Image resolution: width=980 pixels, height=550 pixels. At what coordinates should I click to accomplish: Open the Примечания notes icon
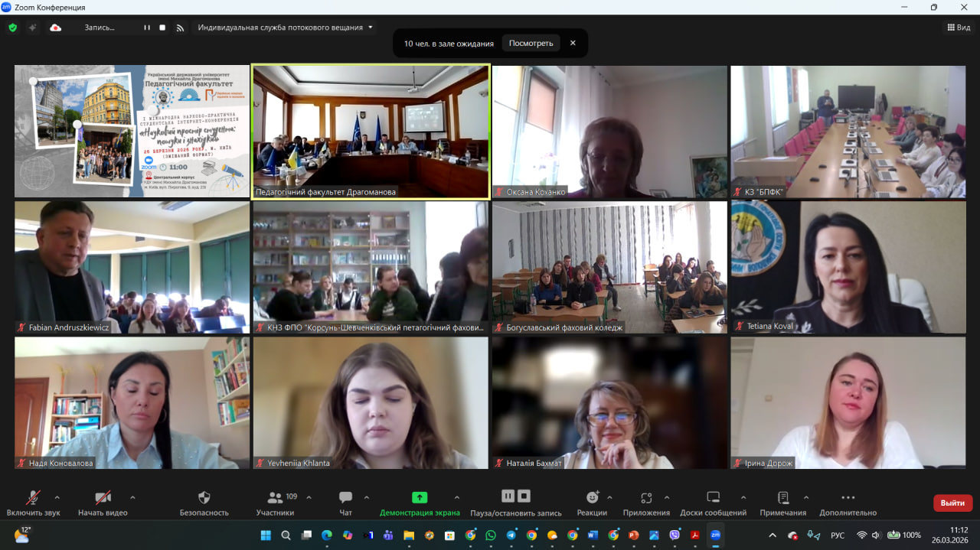782,498
